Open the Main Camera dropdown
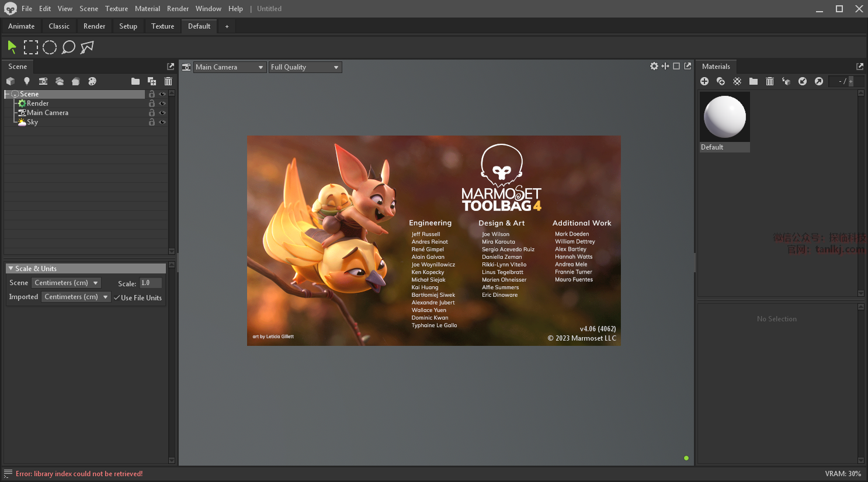The height and width of the screenshot is (482, 868). coord(230,67)
